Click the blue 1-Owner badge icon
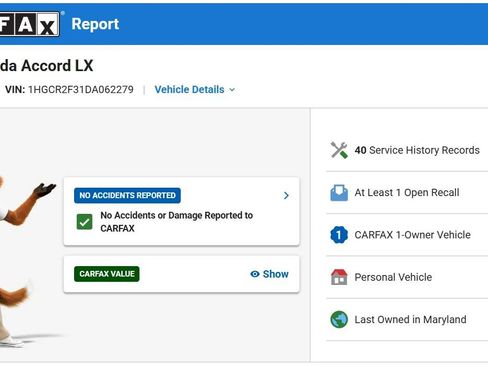 339,235
